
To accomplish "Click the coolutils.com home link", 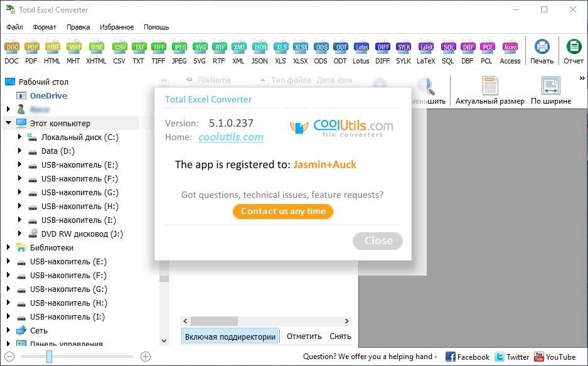I will click(231, 137).
